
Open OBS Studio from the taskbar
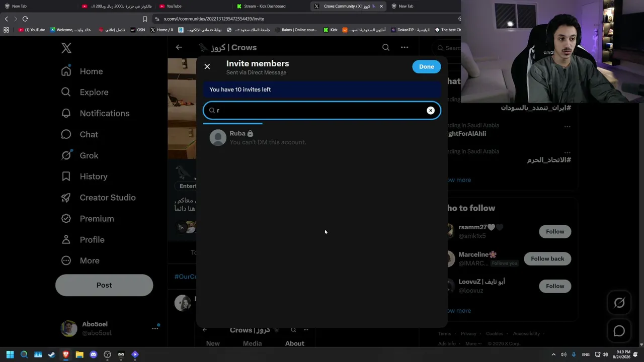[107, 354]
